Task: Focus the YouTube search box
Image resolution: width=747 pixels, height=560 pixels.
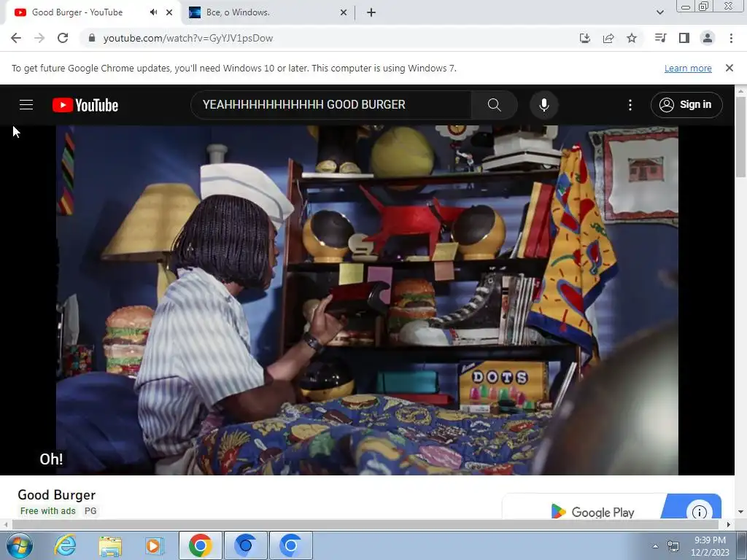Action: [x=331, y=105]
